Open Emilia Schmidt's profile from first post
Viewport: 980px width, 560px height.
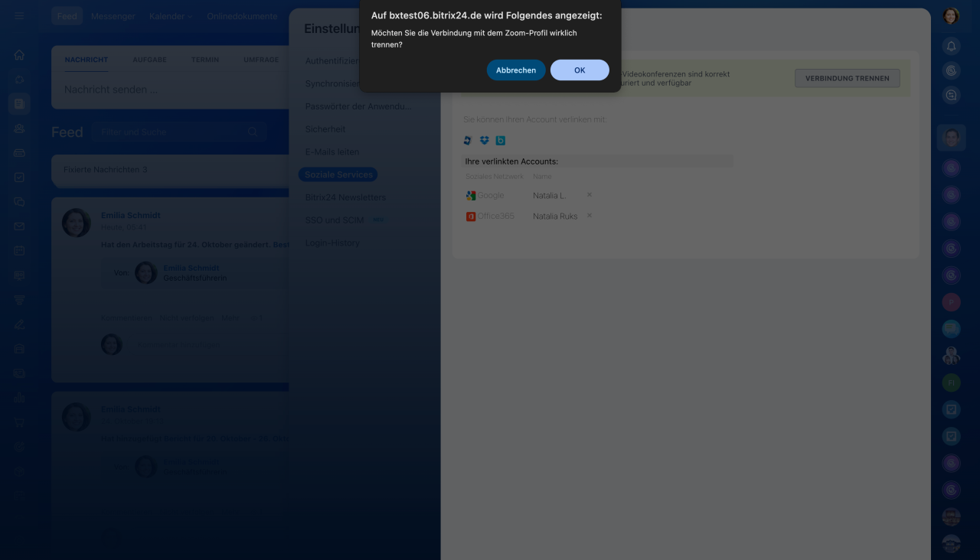point(131,215)
